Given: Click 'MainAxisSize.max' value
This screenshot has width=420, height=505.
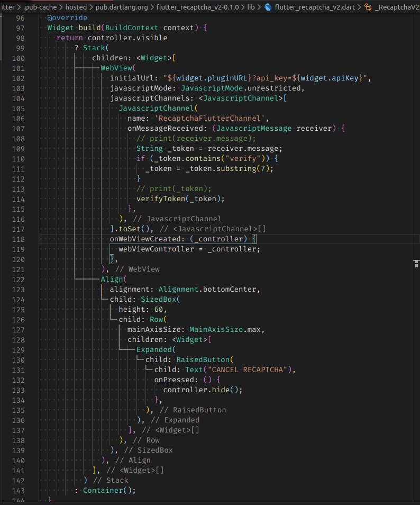Looking at the screenshot, I should 225,329.
